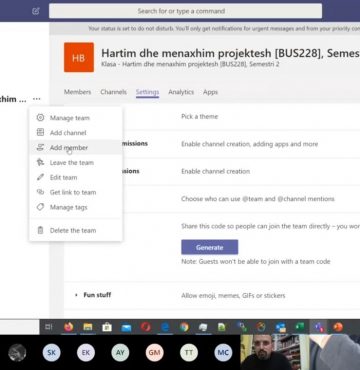Open the Excel icon in taskbar
This screenshot has width=360, height=370.
(300, 327)
